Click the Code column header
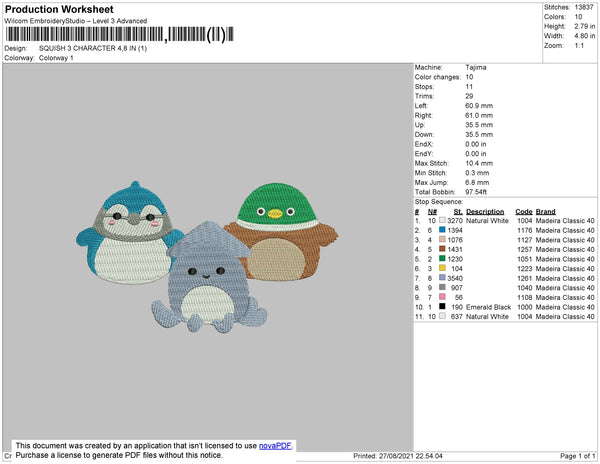Viewport: 600px width, 464px height. coord(524,212)
